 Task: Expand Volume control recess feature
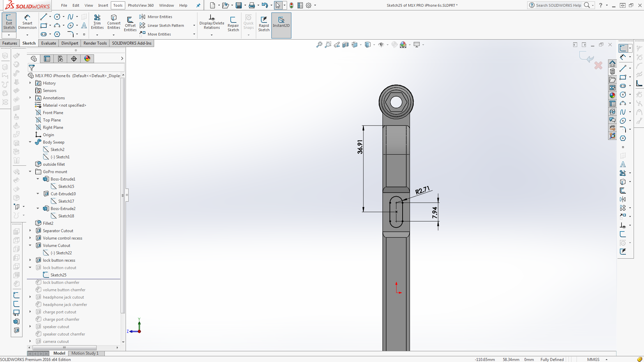pyautogui.click(x=30, y=238)
